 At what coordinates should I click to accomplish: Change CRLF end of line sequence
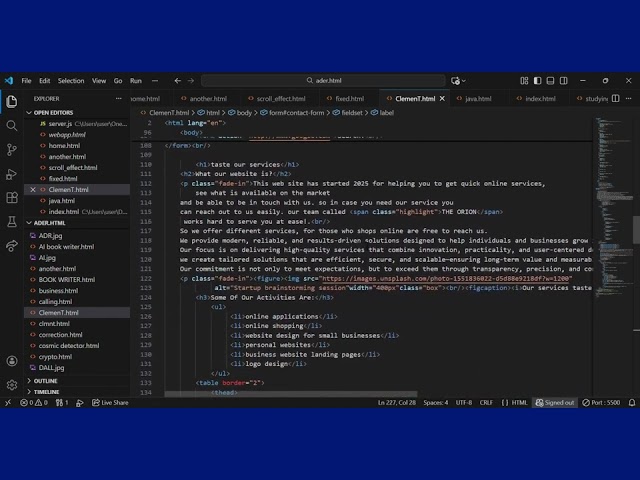(486, 402)
